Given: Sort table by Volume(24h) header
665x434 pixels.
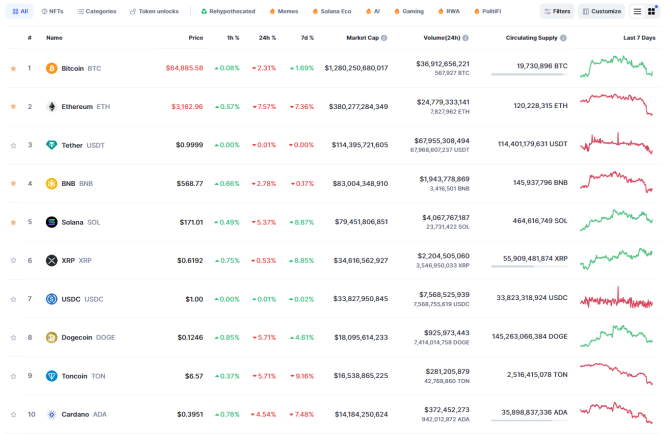Looking at the screenshot, I should coord(442,38).
